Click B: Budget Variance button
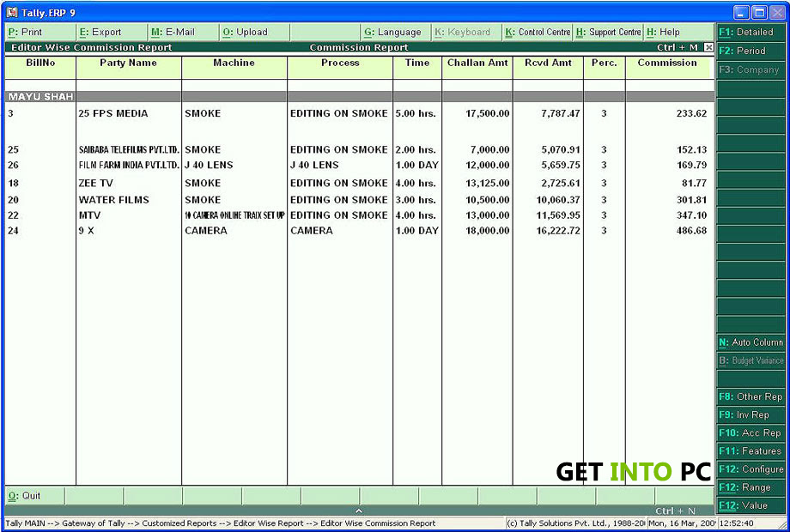Image resolution: width=790 pixels, height=532 pixels. pyautogui.click(x=750, y=360)
